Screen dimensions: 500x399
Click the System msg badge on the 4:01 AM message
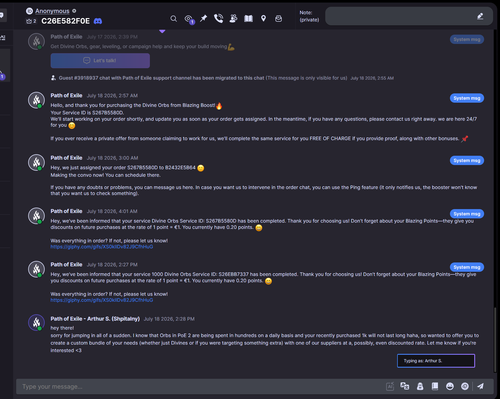coord(467,214)
